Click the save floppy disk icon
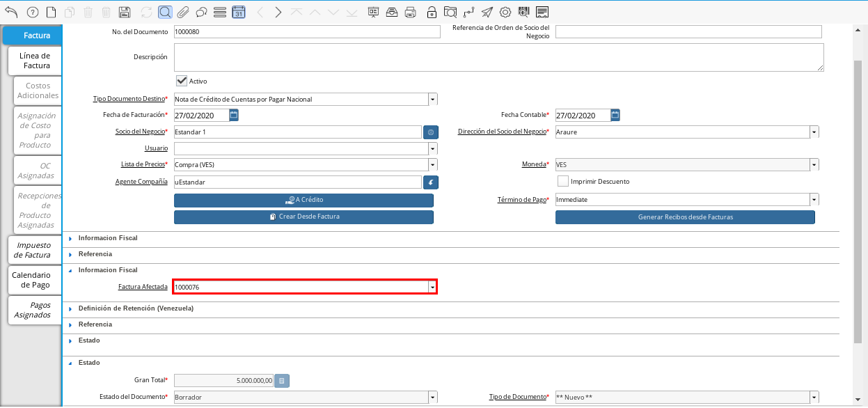 [x=125, y=12]
